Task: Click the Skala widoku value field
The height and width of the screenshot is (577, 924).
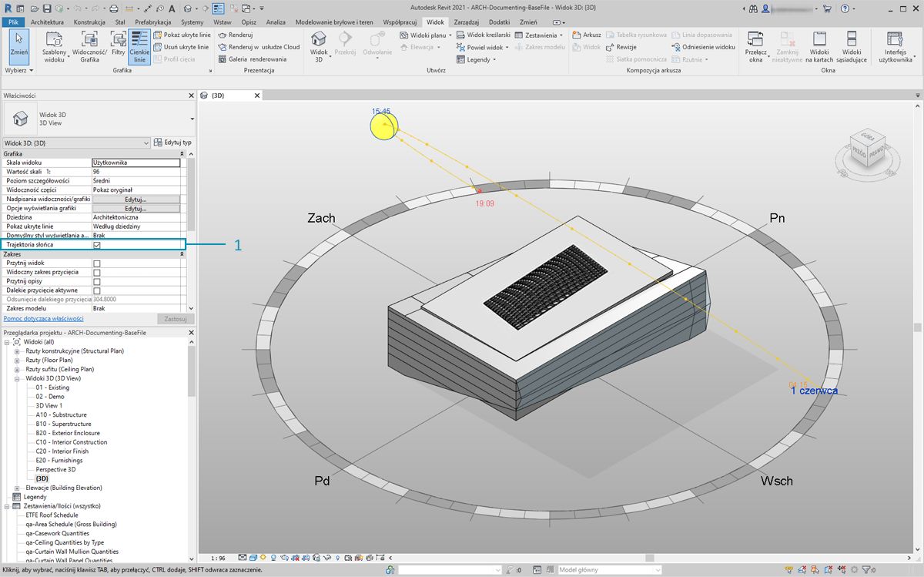Action: pos(136,163)
